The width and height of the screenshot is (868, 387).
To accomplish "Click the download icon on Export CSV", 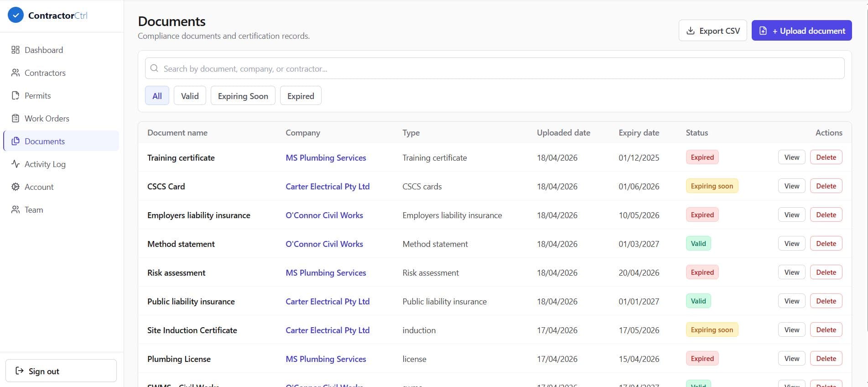I will [691, 31].
